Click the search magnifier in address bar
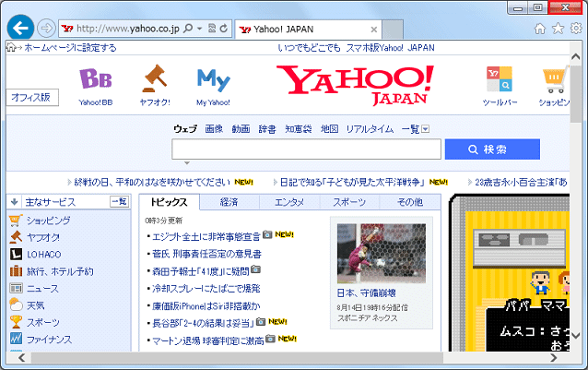588x370 pixels. pos(188,29)
